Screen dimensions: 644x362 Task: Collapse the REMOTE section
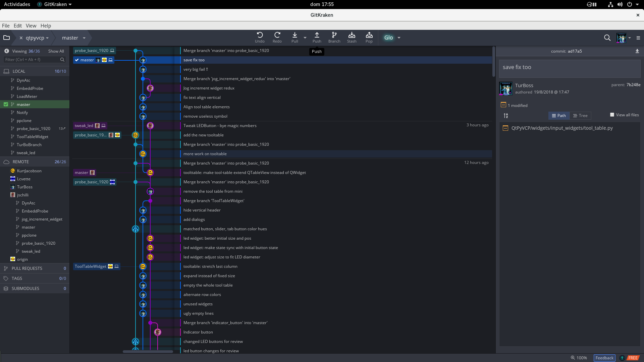pyautogui.click(x=35, y=162)
